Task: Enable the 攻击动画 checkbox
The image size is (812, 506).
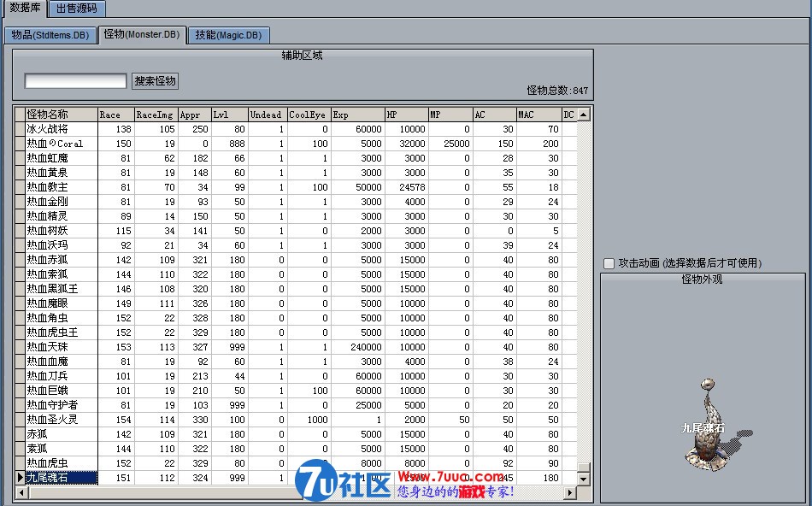Action: point(609,263)
